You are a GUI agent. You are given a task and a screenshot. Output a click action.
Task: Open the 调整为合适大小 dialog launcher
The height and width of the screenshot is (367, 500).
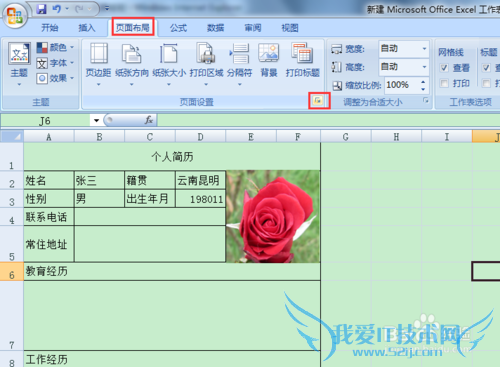click(426, 100)
